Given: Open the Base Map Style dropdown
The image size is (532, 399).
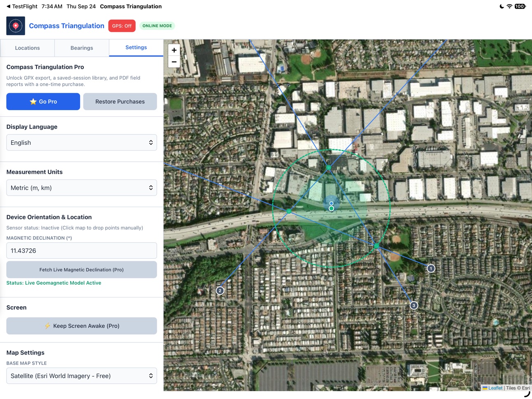Looking at the screenshot, I should [82, 376].
